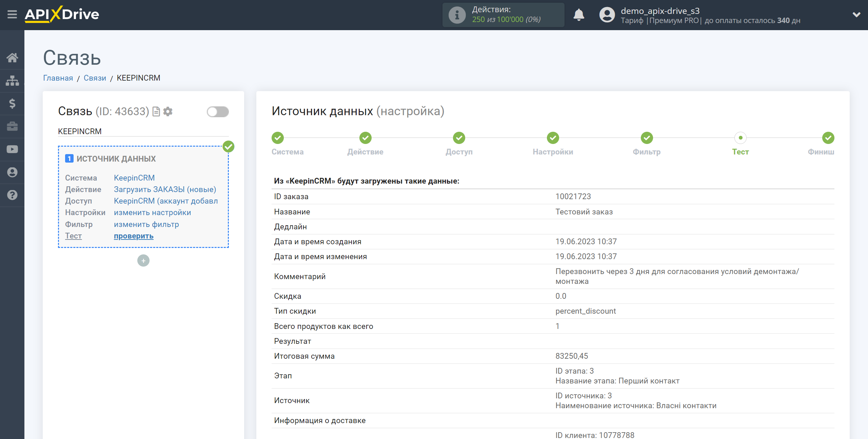Expand the account dropdown chevron
868x439 pixels.
[856, 15]
